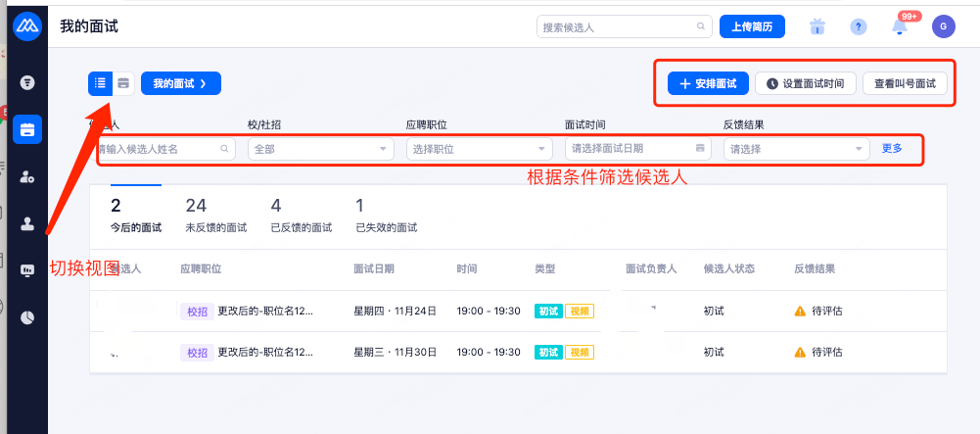The image size is (980, 434).
Task: Click the gift box icon in the header
Action: (x=817, y=26)
